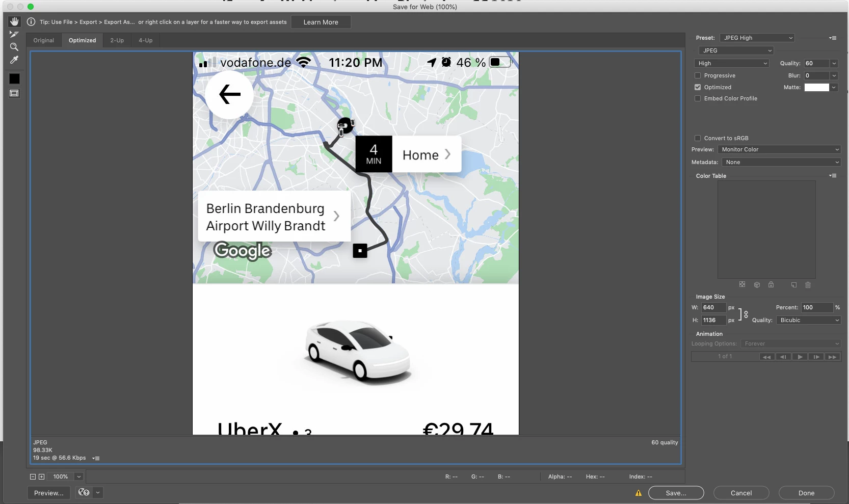
Task: Click the previous frame button
Action: (783, 357)
